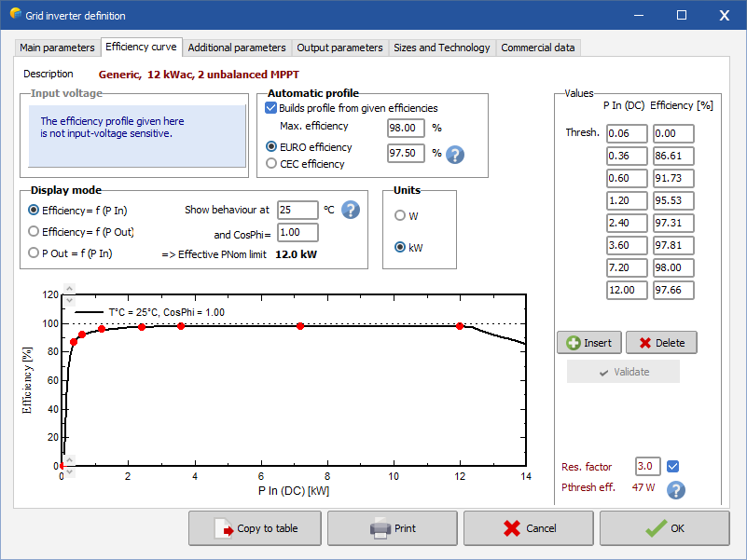Screen dimensions: 747x560
Task: Click red curve point at 3.6 kW
Action: tap(181, 326)
